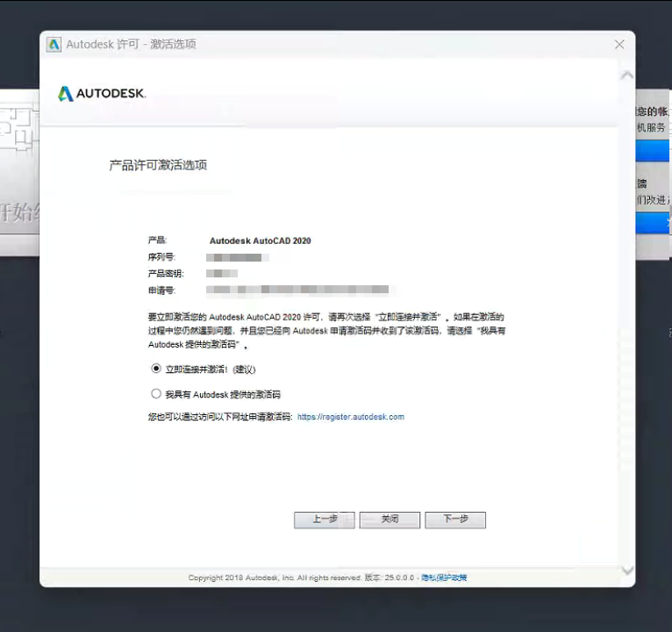Click the Copyright 2018 Autodesk footer text
This screenshot has width=672, height=632.
(x=275, y=578)
